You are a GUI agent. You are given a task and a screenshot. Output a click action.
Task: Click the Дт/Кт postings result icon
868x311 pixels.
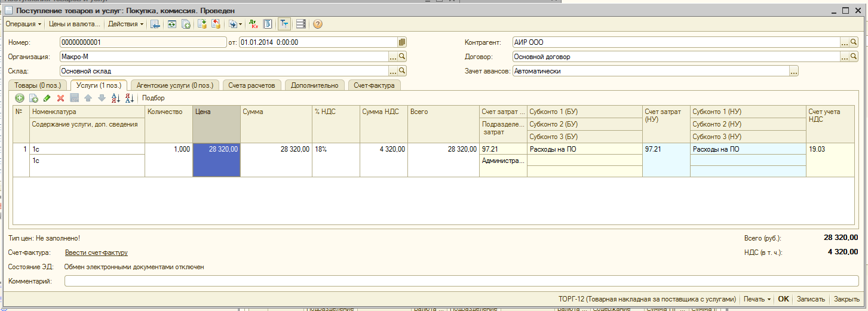pyautogui.click(x=253, y=24)
